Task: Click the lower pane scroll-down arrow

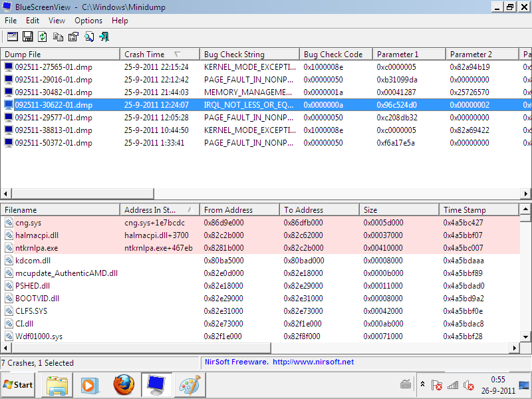Action: (525, 337)
